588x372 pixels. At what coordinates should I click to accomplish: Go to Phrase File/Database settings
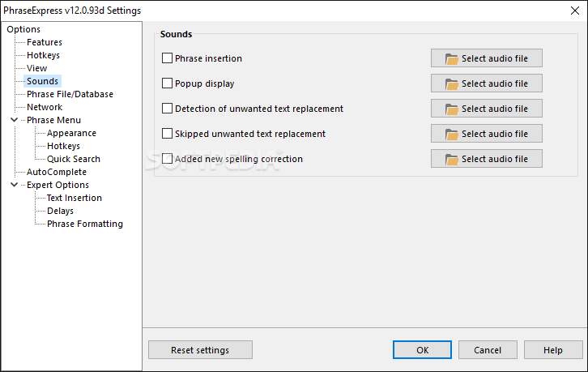[x=70, y=94]
